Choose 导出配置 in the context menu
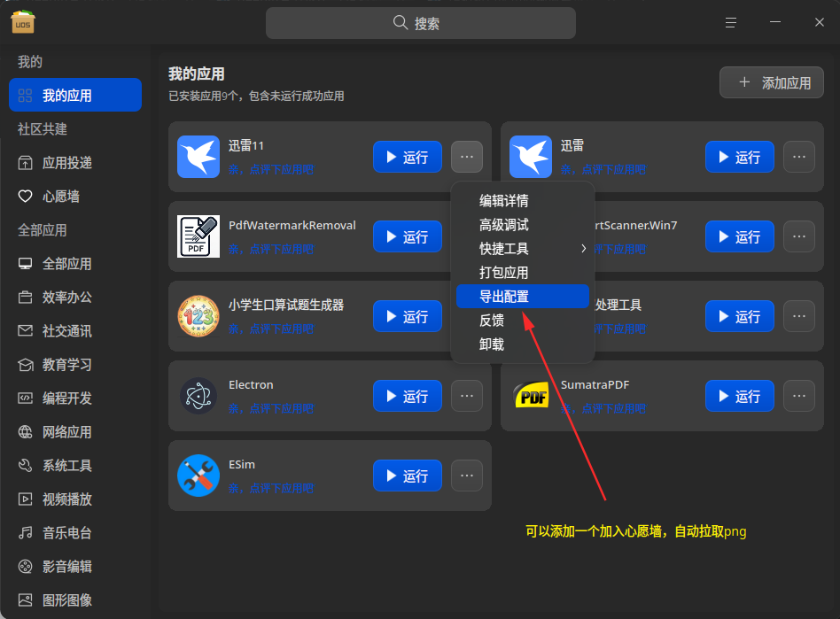Image resolution: width=840 pixels, height=619 pixels. coord(522,296)
